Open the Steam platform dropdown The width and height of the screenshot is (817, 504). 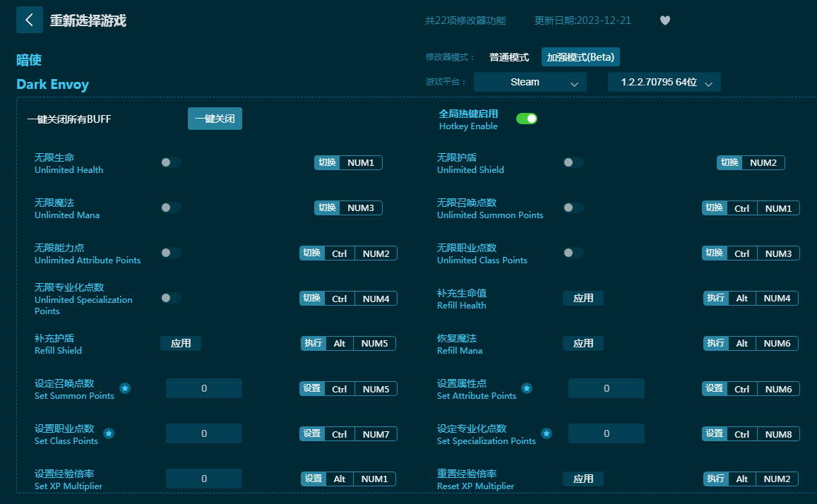tap(530, 82)
